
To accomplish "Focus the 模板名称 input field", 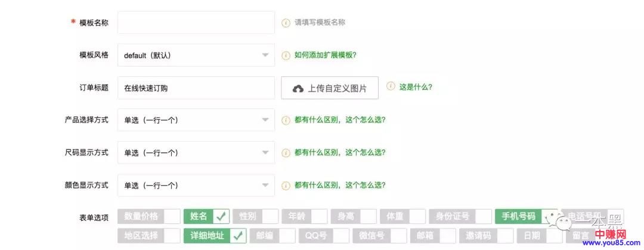I will pos(196,23).
